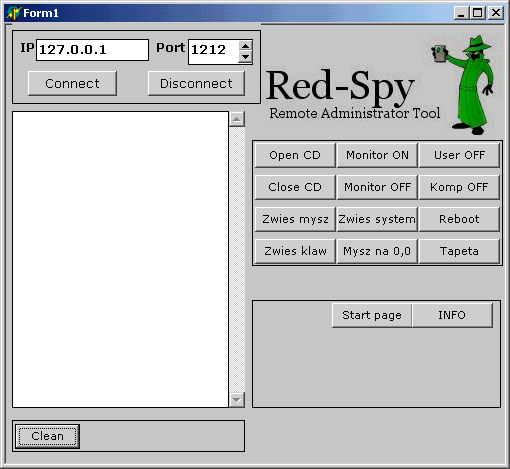The width and height of the screenshot is (510, 469).
Task: Decrease port number with down spinner arrow
Action: [x=246, y=57]
